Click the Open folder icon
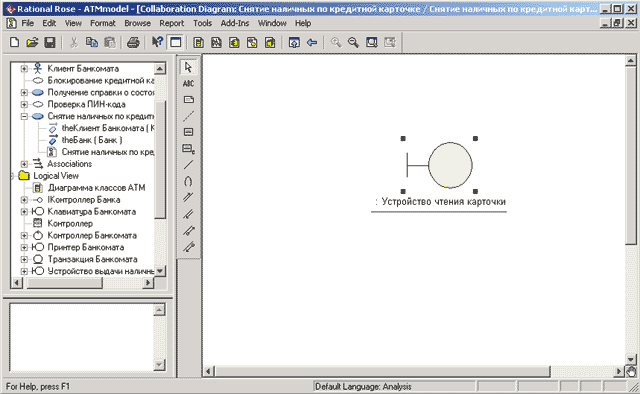 point(32,42)
